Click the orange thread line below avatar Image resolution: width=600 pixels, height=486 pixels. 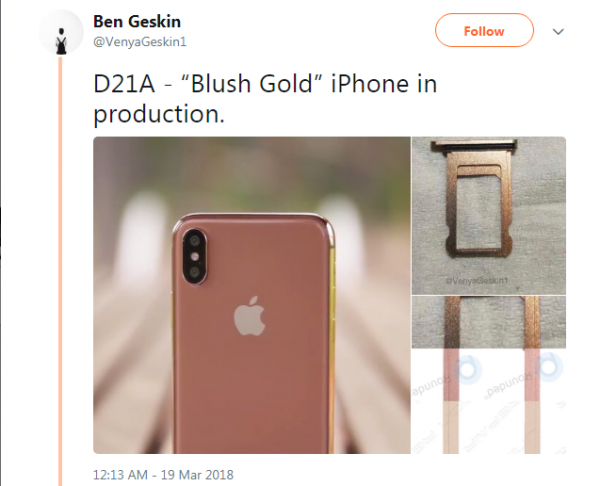(x=60, y=271)
